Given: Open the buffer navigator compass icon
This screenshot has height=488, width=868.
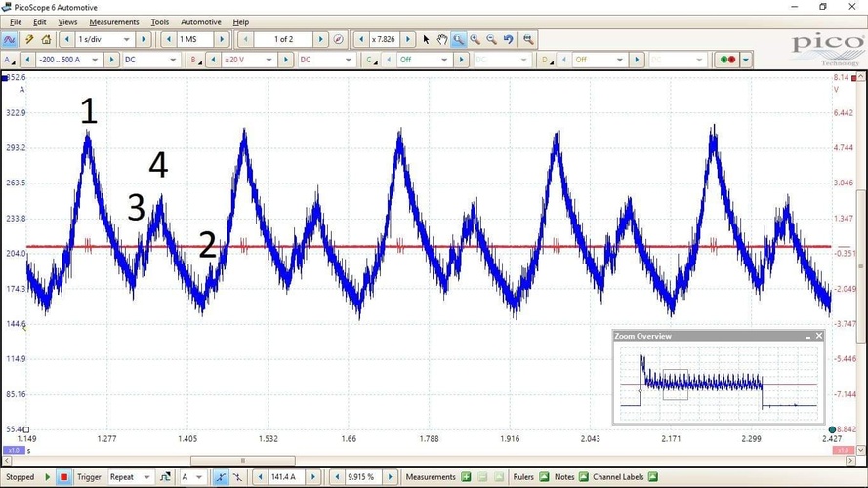Looking at the screenshot, I should pyautogui.click(x=338, y=39).
